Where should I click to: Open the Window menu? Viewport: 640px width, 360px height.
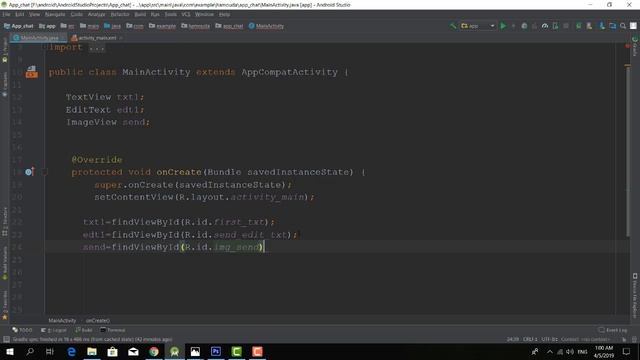tap(204, 14)
